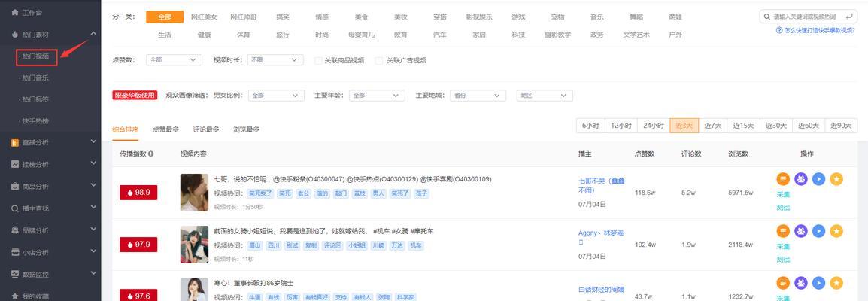Open audience icon for 白话财经 video
This screenshot has width=868, height=301.
click(x=801, y=283)
